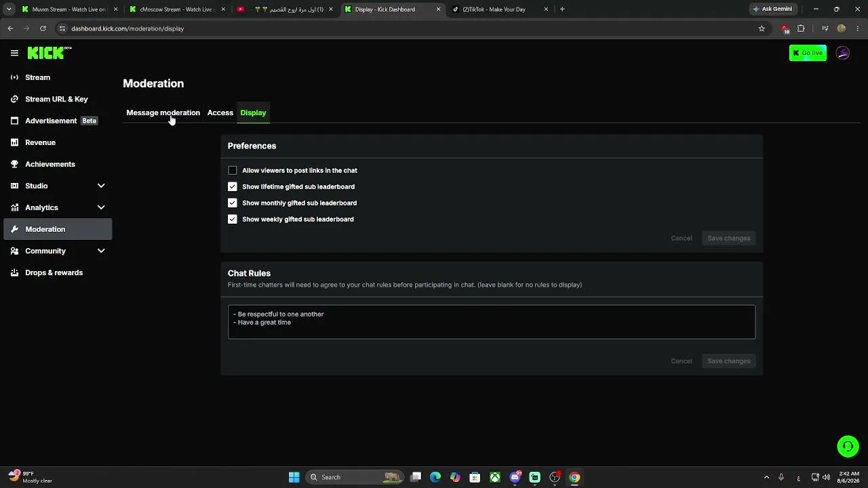
Task: Click Save changes in the Chat Rules section
Action: pyautogui.click(x=729, y=361)
